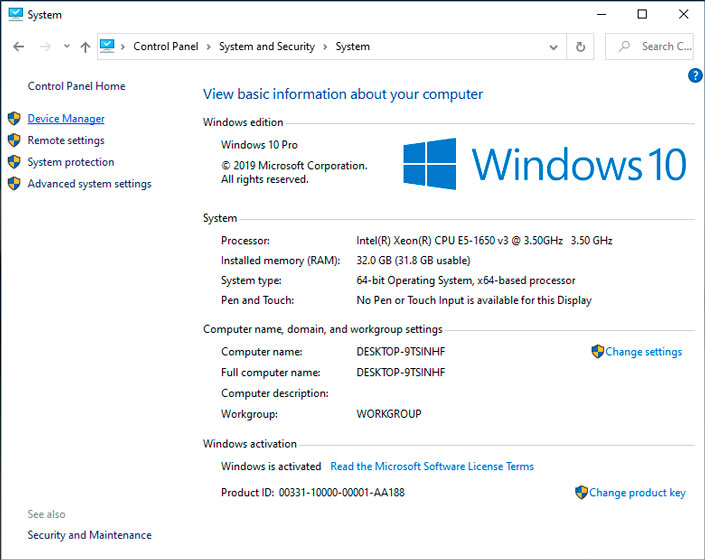The image size is (705, 560).
Task: Click the Forward navigation arrow
Action: [x=45, y=46]
